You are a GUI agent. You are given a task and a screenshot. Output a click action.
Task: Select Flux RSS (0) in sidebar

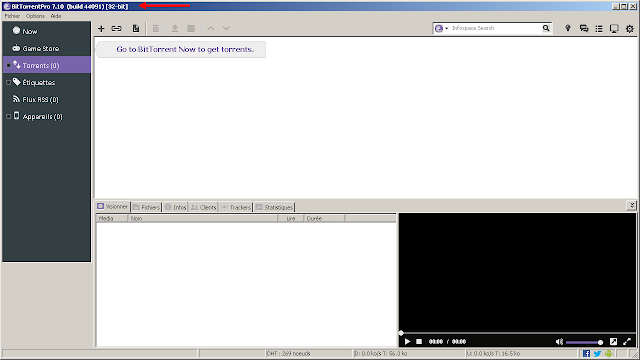point(47,100)
